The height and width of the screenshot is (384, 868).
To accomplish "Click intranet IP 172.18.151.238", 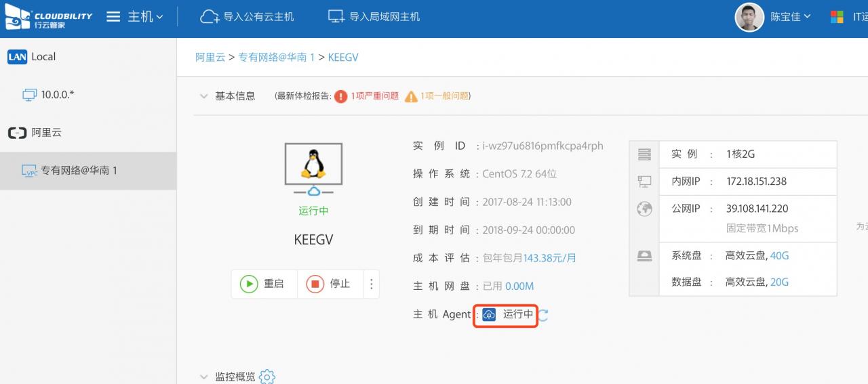I will click(757, 182).
